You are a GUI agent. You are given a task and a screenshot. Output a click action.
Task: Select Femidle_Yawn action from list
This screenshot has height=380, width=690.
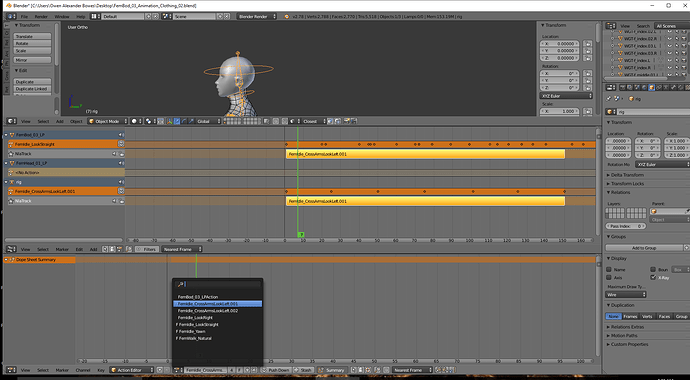[x=192, y=332]
